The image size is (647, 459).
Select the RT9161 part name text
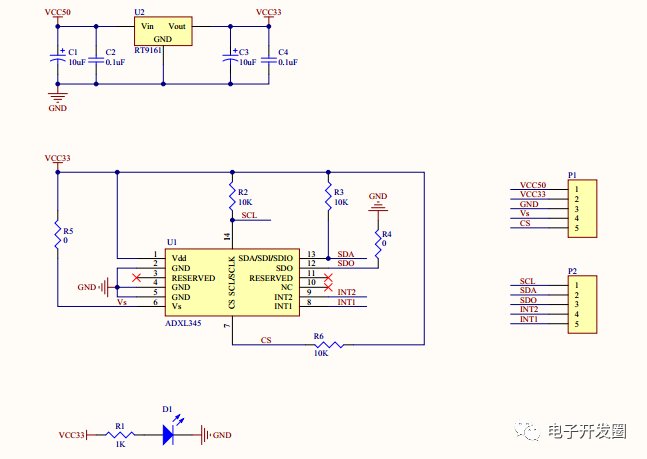click(x=148, y=50)
